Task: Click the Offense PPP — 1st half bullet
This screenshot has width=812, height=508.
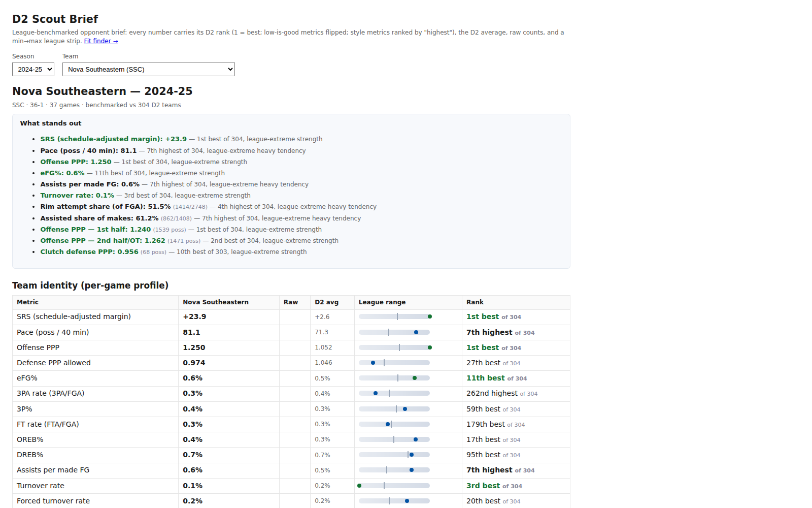Action: [181, 230]
